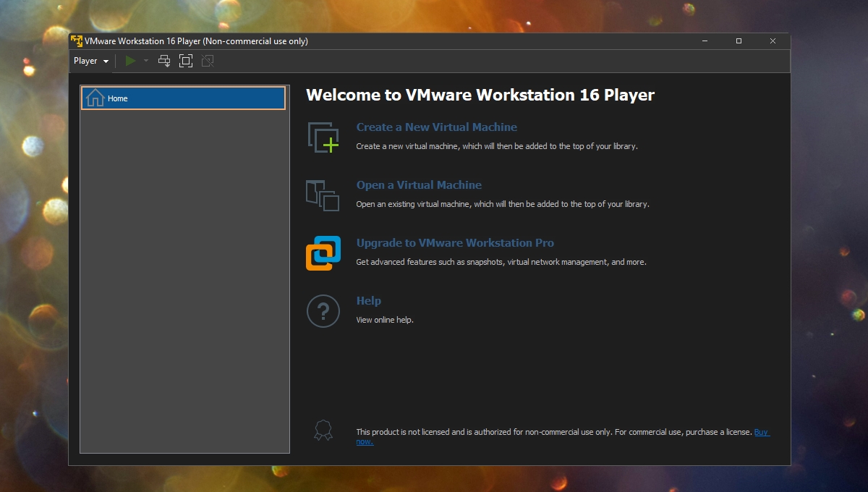
Task: Select Upgrade to VMware Workstation Pro link
Action: pos(455,243)
